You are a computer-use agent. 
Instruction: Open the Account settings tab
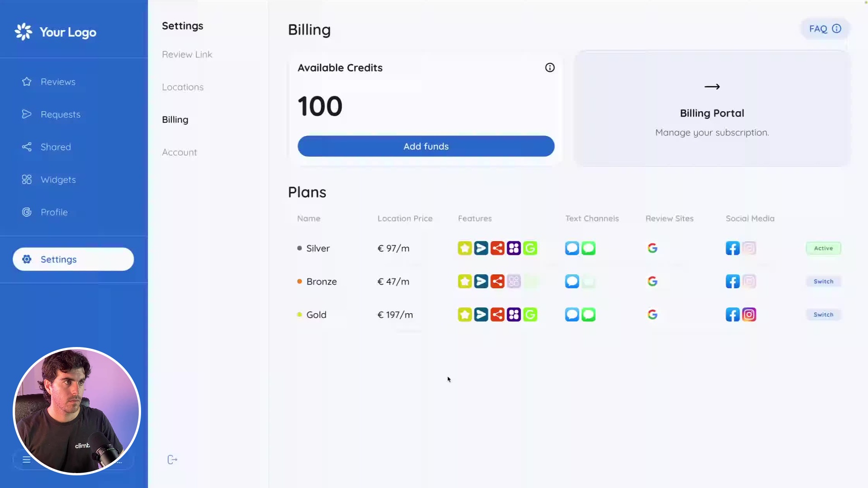coord(179,153)
